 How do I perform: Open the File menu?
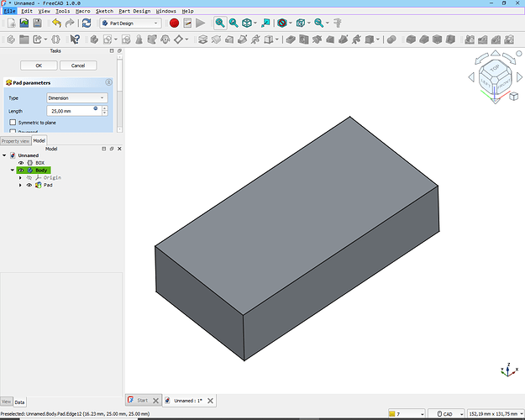point(10,11)
